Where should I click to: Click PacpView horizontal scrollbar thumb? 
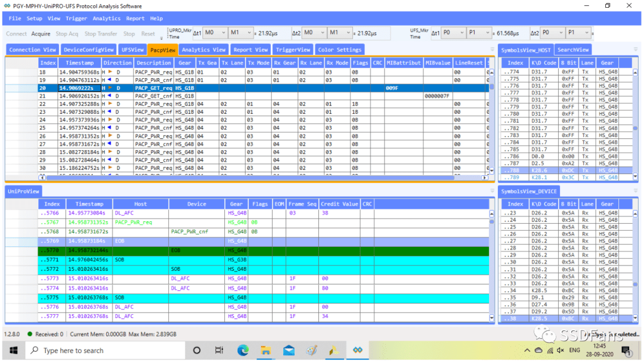(250, 178)
